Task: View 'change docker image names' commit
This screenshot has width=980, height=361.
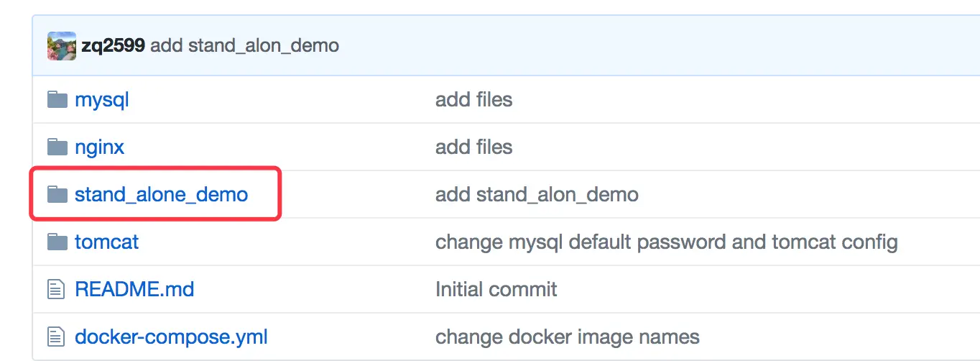Action: (x=567, y=337)
